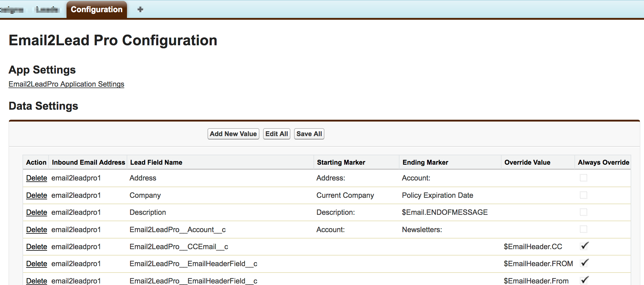Open Email2LeadPro Application Settings
The width and height of the screenshot is (644, 285).
pyautogui.click(x=66, y=84)
